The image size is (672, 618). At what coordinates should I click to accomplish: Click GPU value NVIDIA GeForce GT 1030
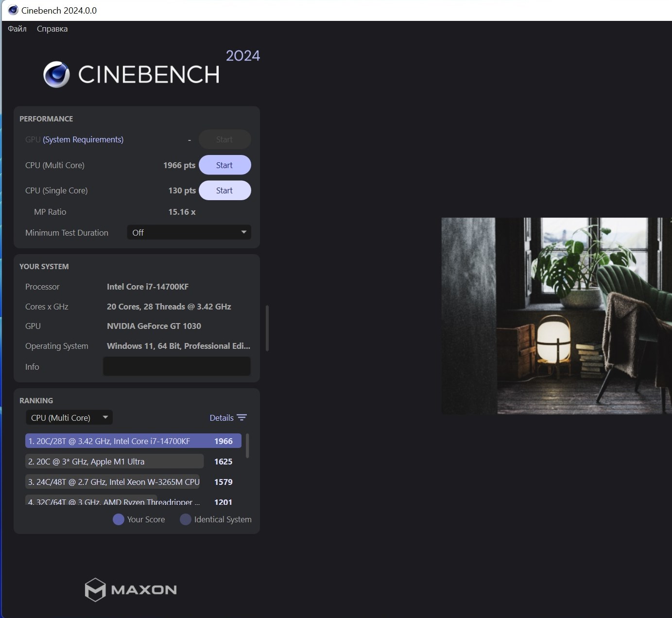[154, 326]
